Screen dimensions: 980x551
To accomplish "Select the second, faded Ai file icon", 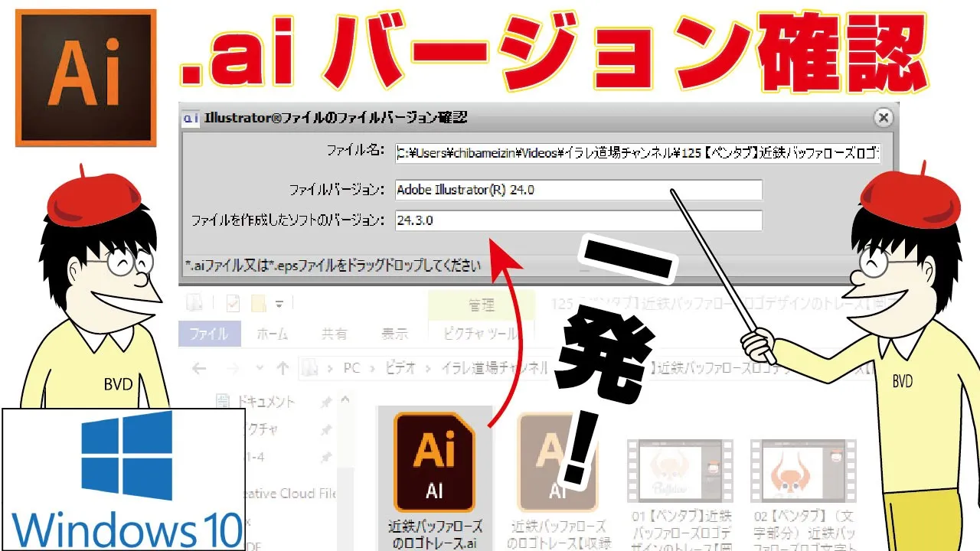I will point(557,461).
